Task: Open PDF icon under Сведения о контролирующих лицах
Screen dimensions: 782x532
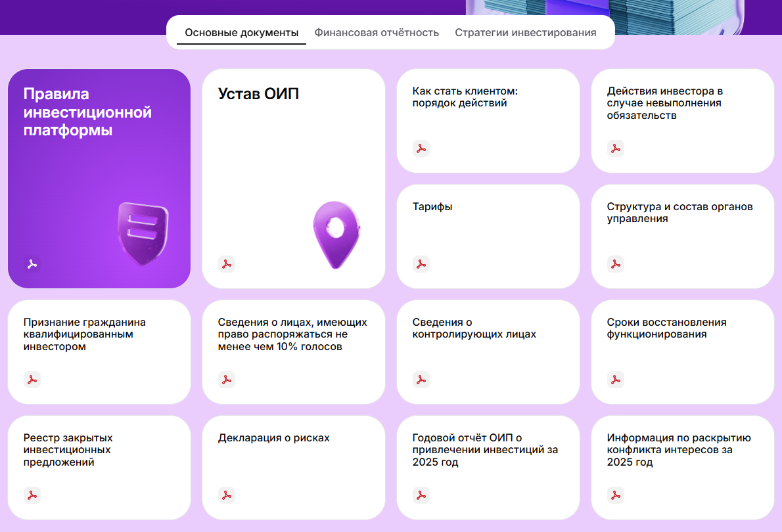Action: coord(421,380)
